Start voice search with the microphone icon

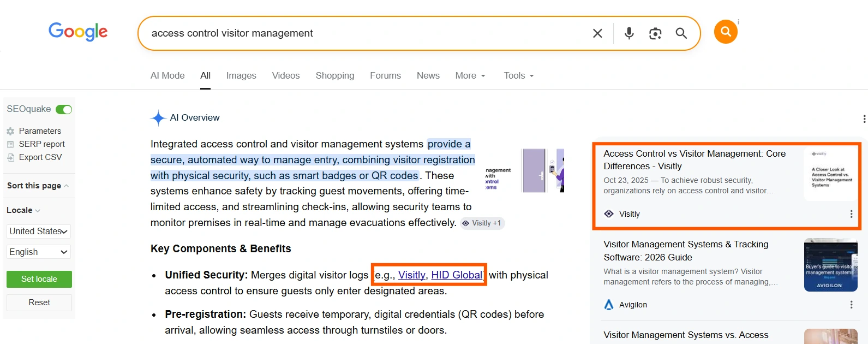[x=629, y=33]
